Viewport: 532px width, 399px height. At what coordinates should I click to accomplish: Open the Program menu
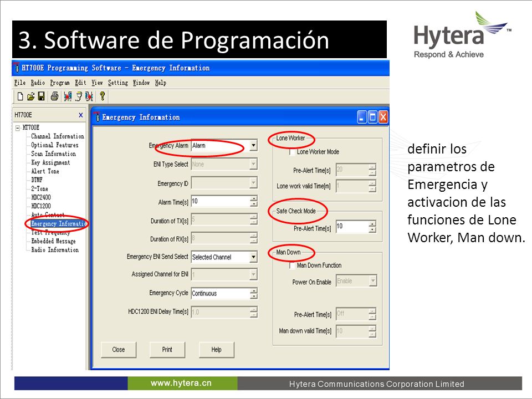pyautogui.click(x=60, y=83)
